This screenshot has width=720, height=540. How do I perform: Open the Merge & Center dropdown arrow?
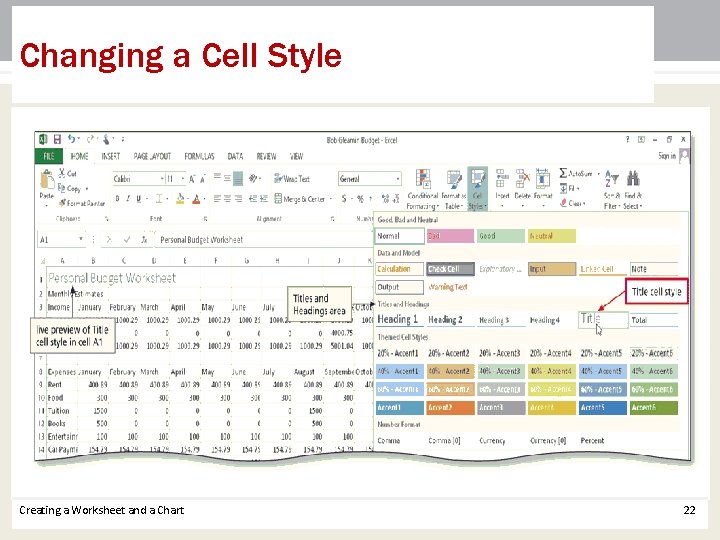click(330, 199)
